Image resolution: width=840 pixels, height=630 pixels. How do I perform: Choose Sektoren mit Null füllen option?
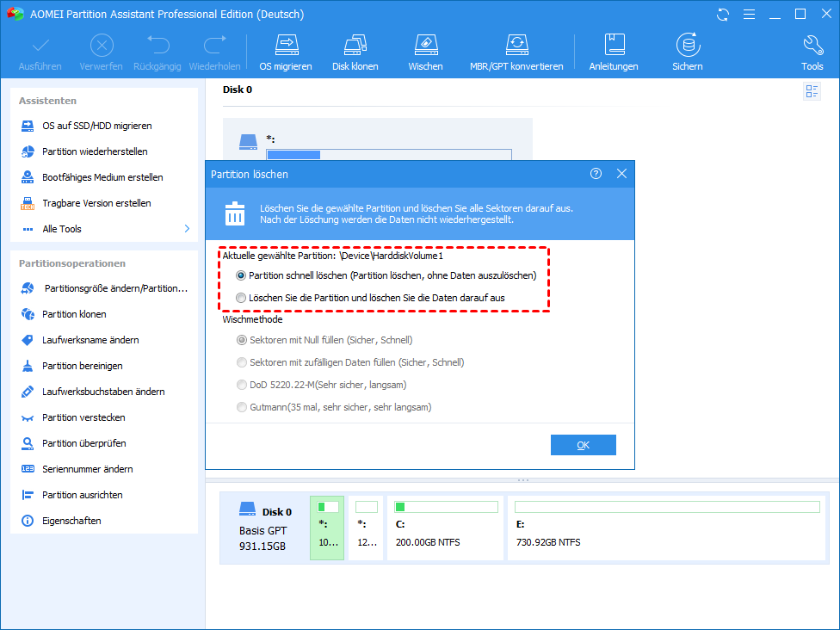coord(242,340)
